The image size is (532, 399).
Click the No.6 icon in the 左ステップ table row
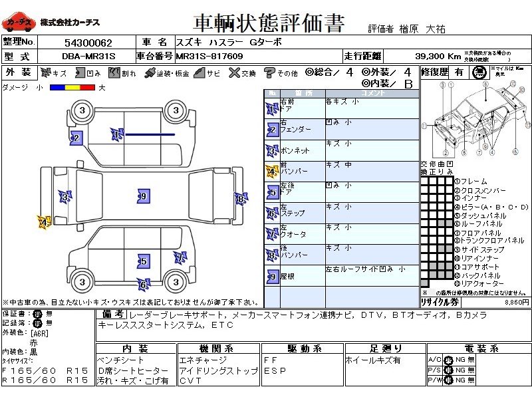[x=272, y=213]
